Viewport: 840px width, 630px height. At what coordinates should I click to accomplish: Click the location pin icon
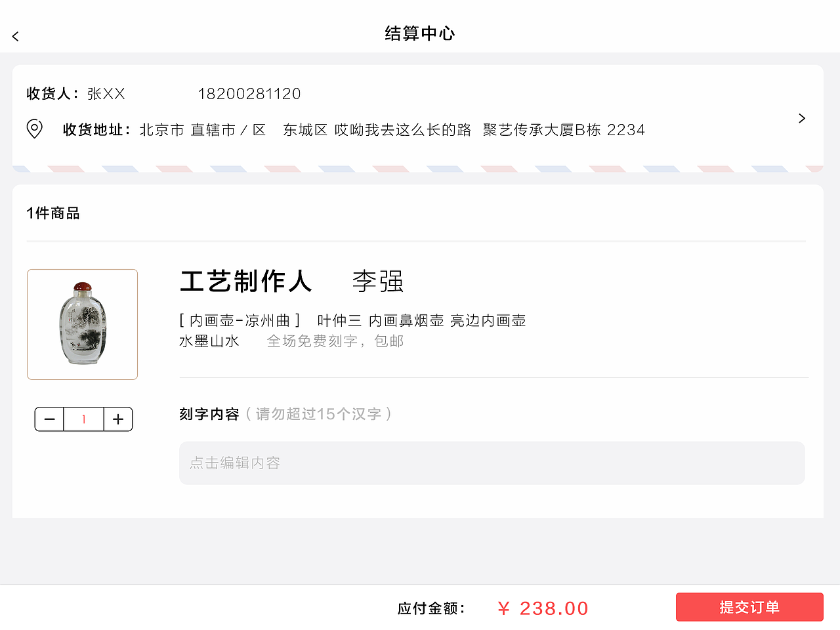pyautogui.click(x=34, y=129)
